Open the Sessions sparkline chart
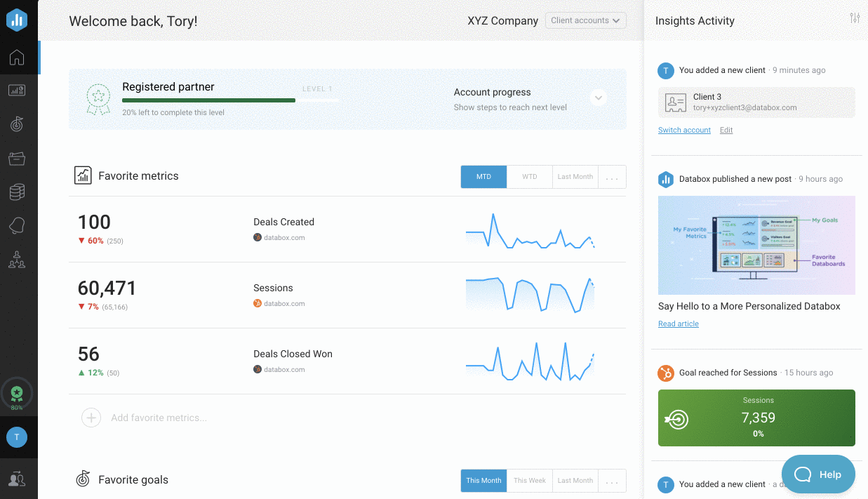 tap(530, 295)
